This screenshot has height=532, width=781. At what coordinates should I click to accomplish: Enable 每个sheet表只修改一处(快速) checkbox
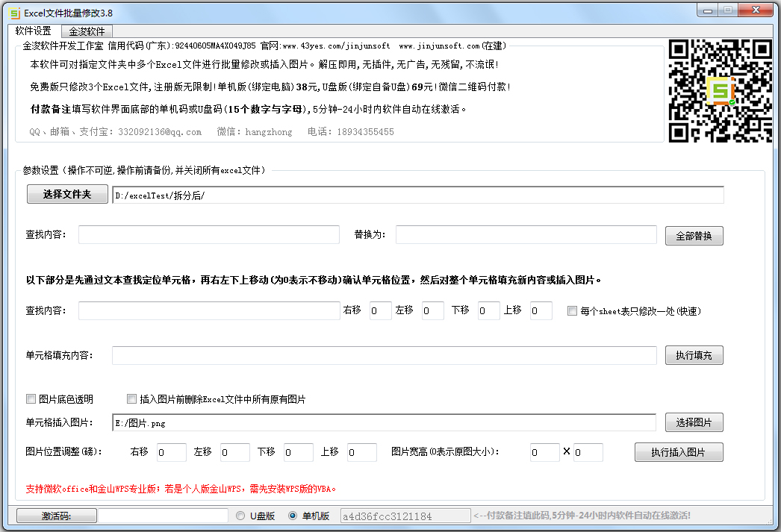point(572,311)
